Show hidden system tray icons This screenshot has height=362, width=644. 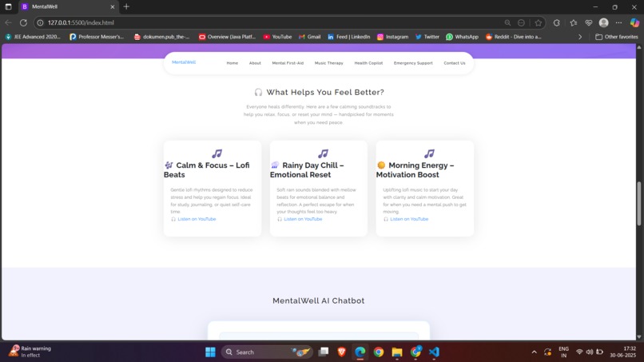tap(534, 352)
